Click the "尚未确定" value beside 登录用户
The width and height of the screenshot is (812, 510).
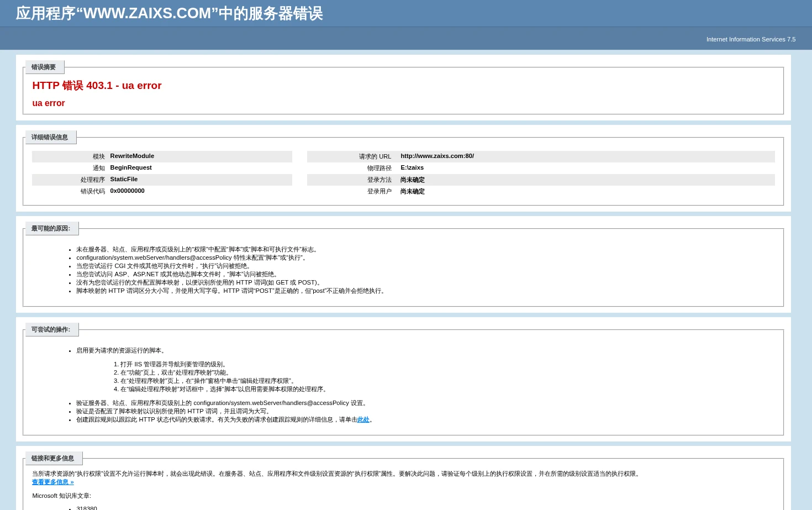pyautogui.click(x=413, y=192)
